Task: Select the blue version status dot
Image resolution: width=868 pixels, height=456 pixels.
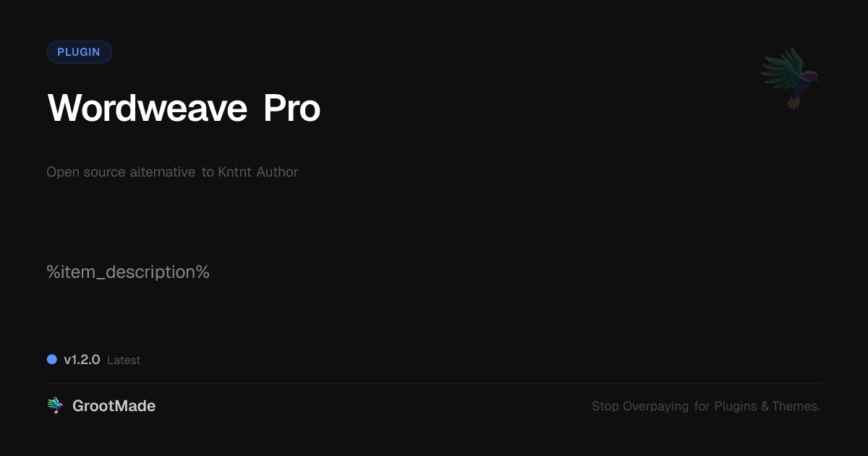Action: click(x=52, y=359)
